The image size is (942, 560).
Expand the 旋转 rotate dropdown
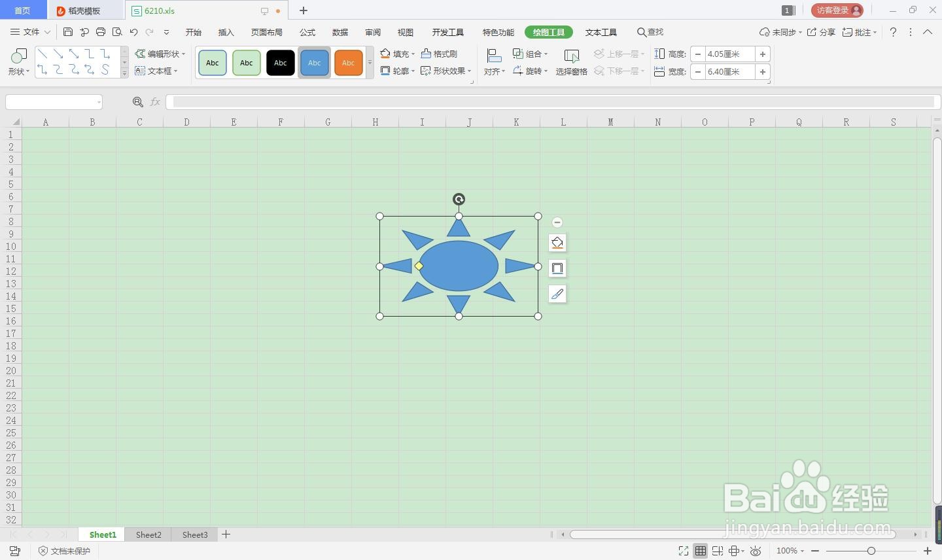(x=531, y=71)
